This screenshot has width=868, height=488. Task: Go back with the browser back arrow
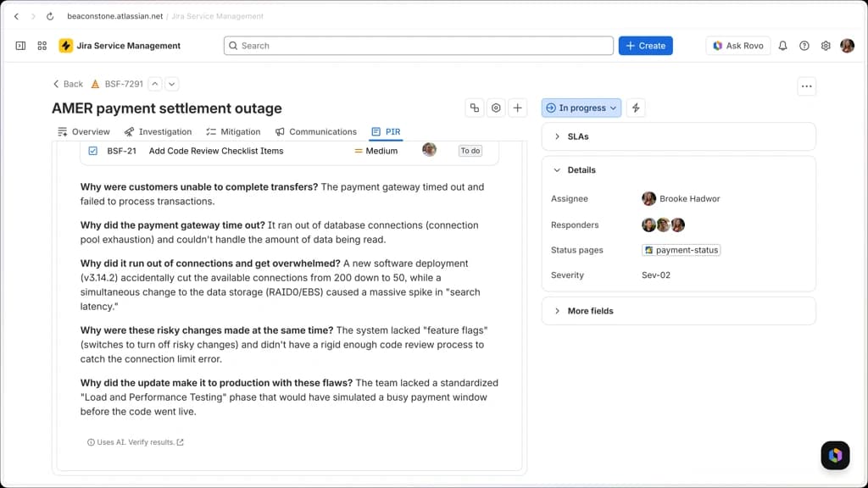17,16
